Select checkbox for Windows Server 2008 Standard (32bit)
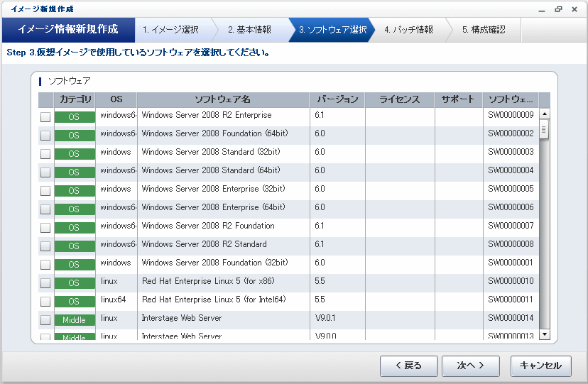Viewport: 588px width, 384px height. [45, 153]
